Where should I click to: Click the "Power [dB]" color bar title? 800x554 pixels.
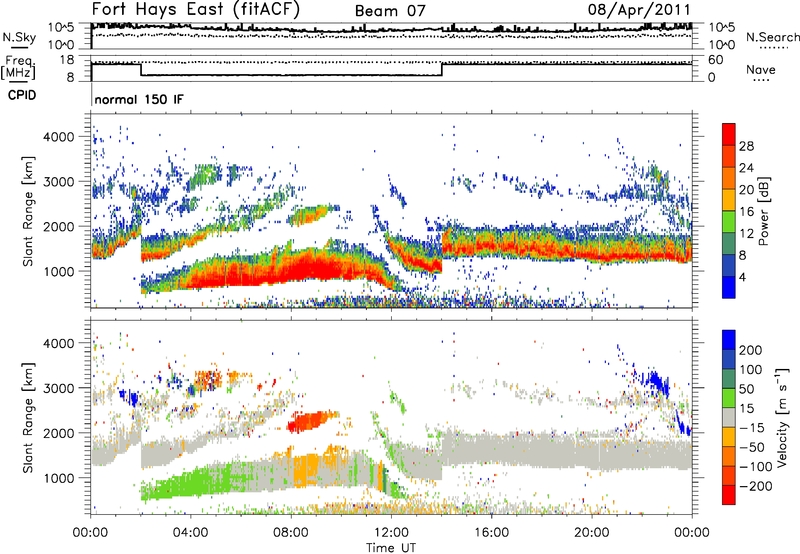764,211
